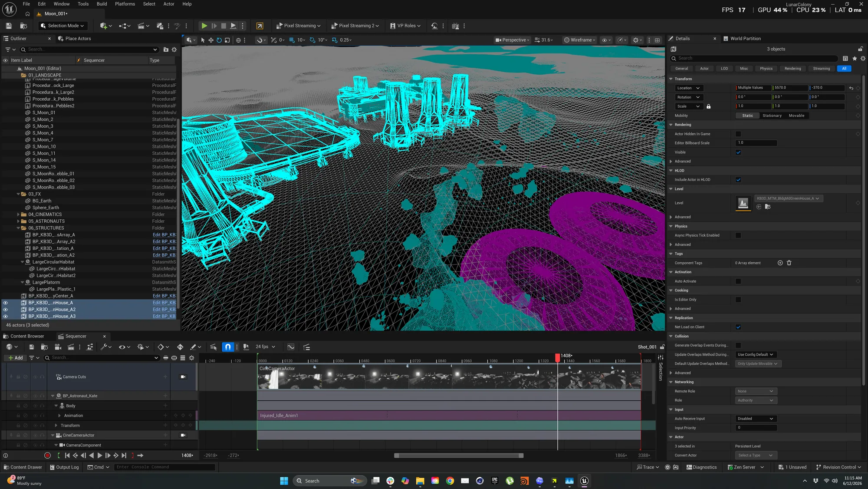Open the Selection Mode dropdown
Viewport: 868px width, 489px height.
pos(62,26)
